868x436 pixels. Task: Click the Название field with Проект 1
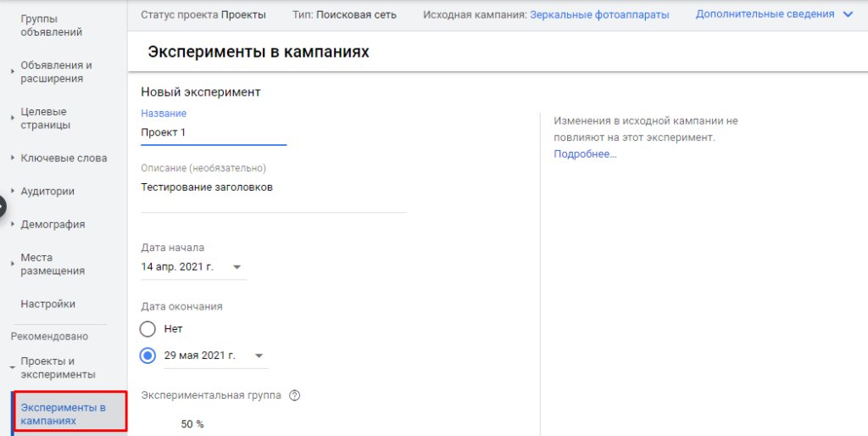[214, 133]
